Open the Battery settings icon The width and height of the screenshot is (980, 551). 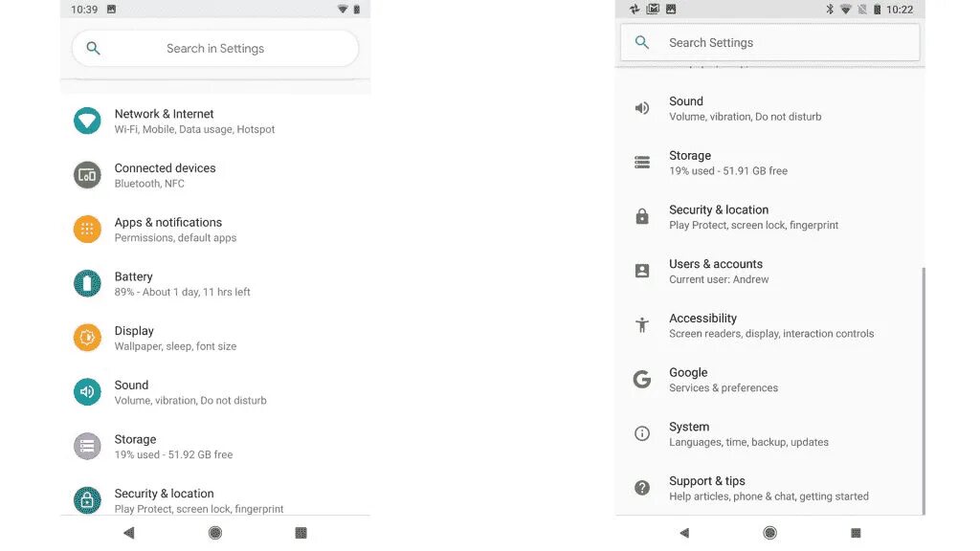87,283
